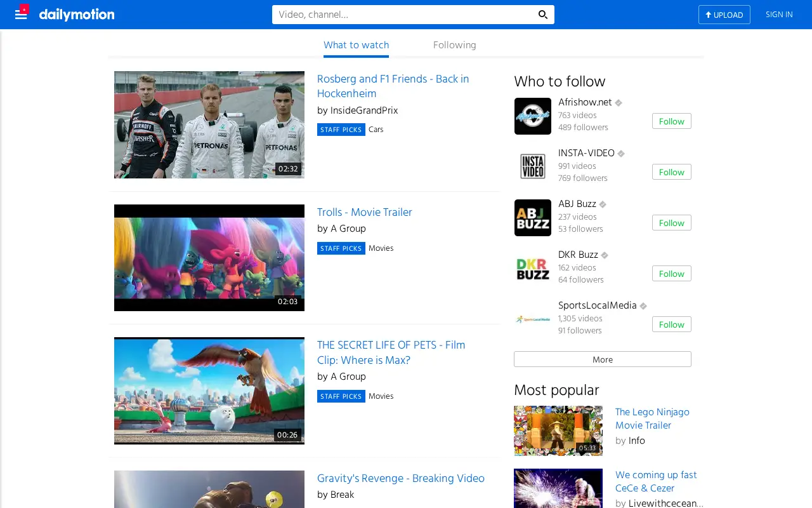This screenshot has height=508, width=812.
Task: Click the verified badge beside SportsLocalMedia
Action: pyautogui.click(x=643, y=306)
